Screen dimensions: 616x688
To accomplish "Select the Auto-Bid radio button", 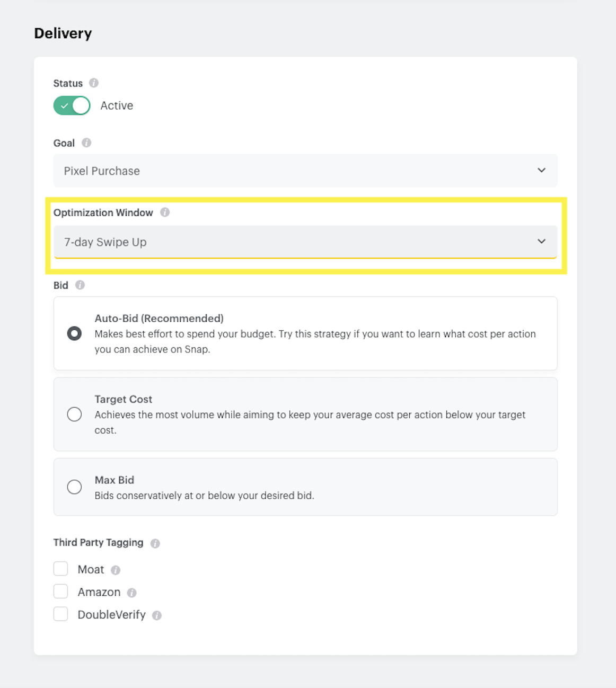I will tap(74, 333).
